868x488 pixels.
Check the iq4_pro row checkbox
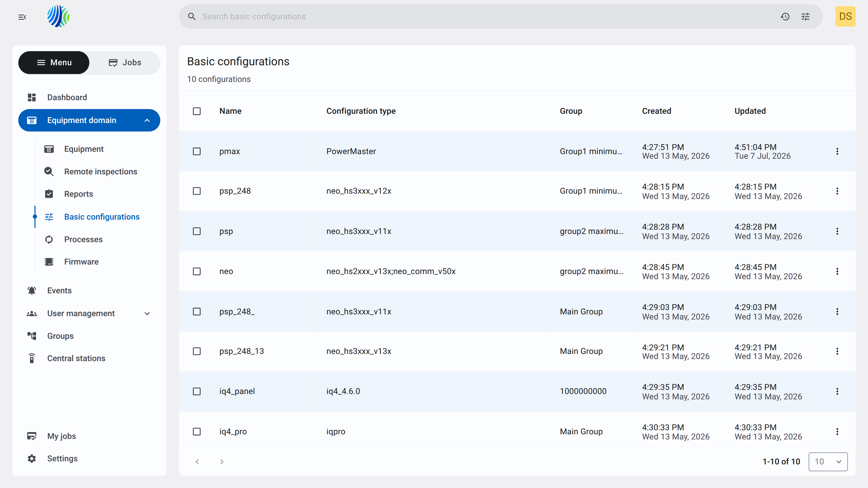click(x=197, y=432)
